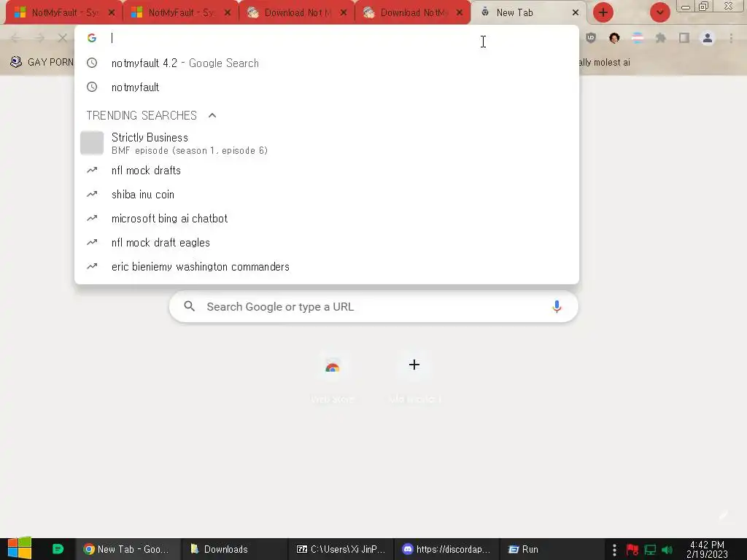
Task: Select the 'notmyfault' history suggestion
Action: click(327, 87)
